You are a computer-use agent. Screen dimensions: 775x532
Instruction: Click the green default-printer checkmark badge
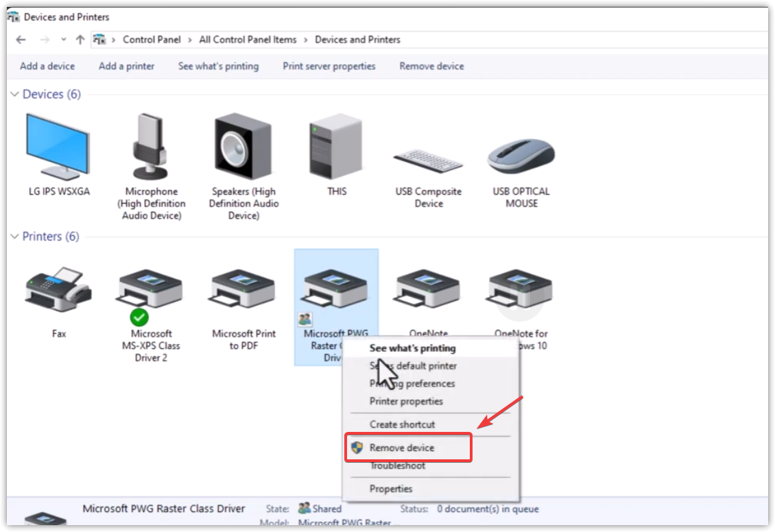coord(139,317)
